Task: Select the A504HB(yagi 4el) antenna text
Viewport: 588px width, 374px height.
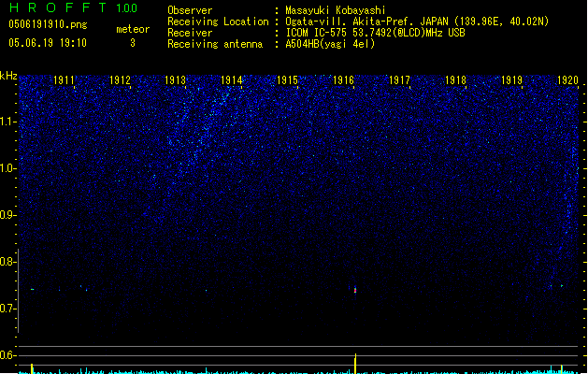Action: (330, 44)
